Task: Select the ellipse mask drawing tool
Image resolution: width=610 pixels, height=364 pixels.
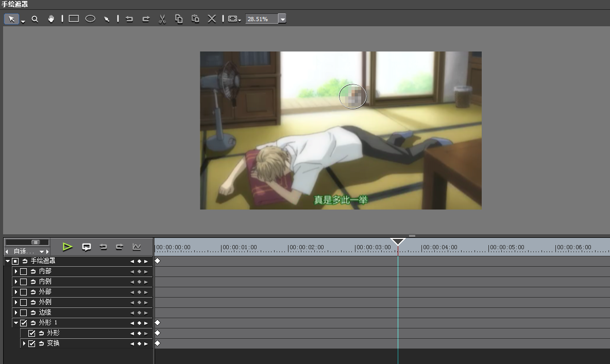Action: click(x=90, y=19)
